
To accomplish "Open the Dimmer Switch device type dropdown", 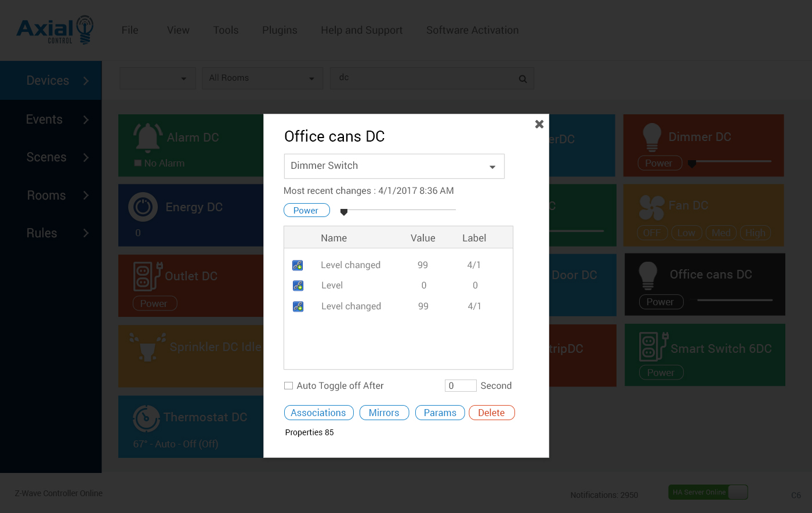I will (394, 166).
